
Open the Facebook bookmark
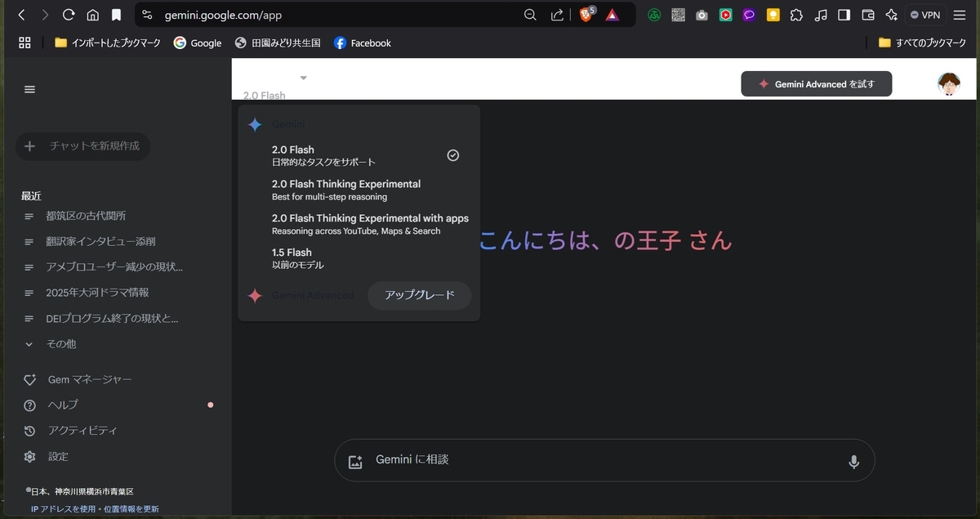pos(363,43)
